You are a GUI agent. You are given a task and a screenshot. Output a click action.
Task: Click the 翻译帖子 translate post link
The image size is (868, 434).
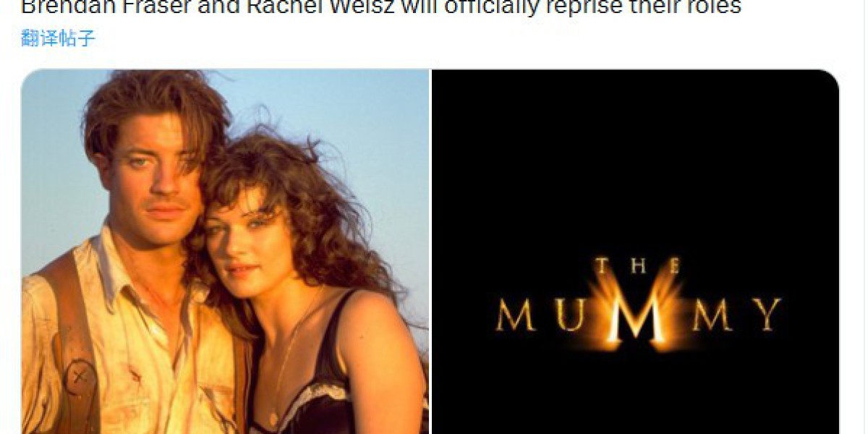pos(58,38)
